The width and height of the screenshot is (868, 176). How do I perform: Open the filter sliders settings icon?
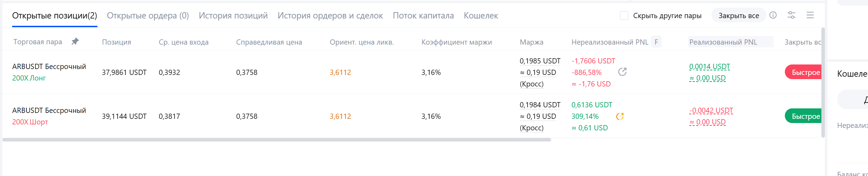click(791, 15)
